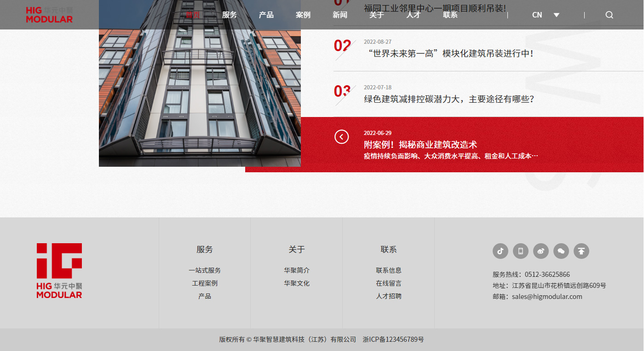Screen dimensions: 644x351
Task: Open the 附案例！揭秘商业建筑改造术 headline
Action: coord(420,145)
